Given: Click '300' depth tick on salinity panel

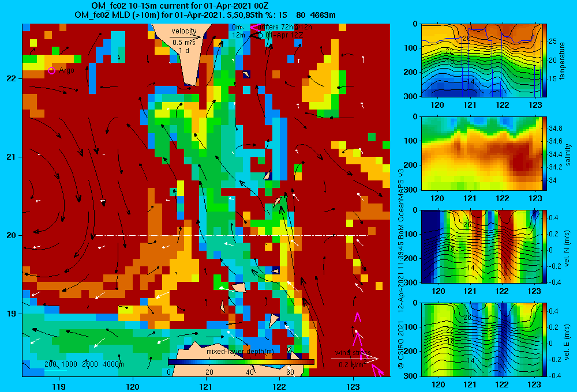Looking at the screenshot, I should (411, 190).
